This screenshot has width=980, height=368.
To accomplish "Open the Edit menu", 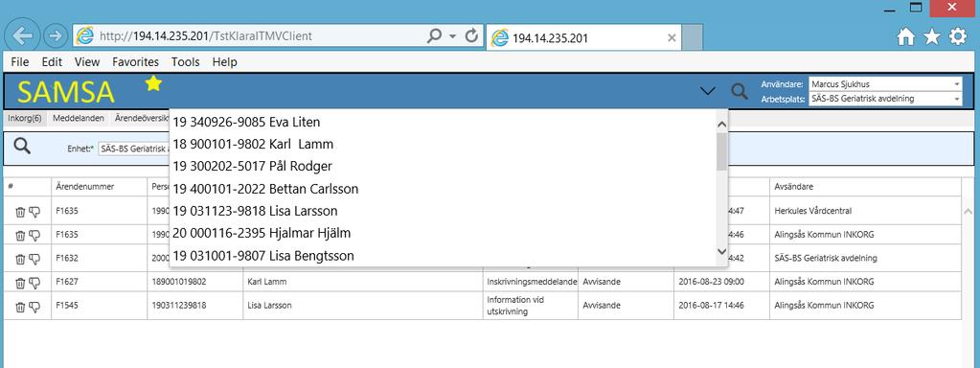I will pos(52,62).
